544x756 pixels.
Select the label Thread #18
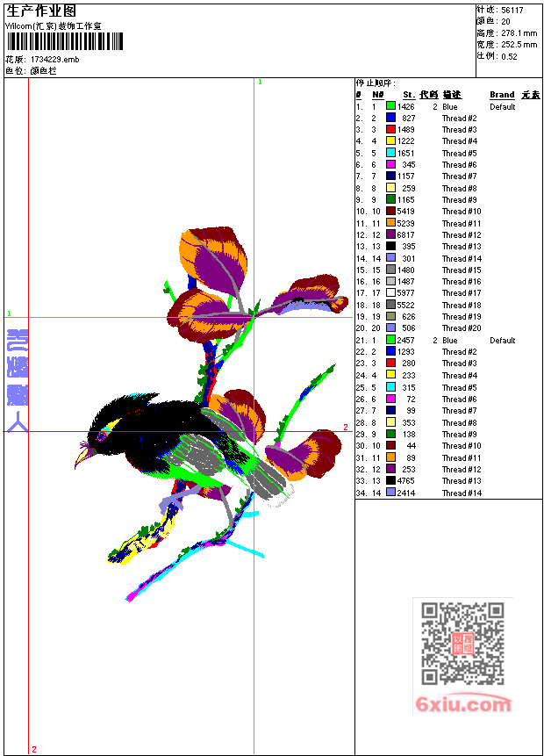pyautogui.click(x=462, y=306)
